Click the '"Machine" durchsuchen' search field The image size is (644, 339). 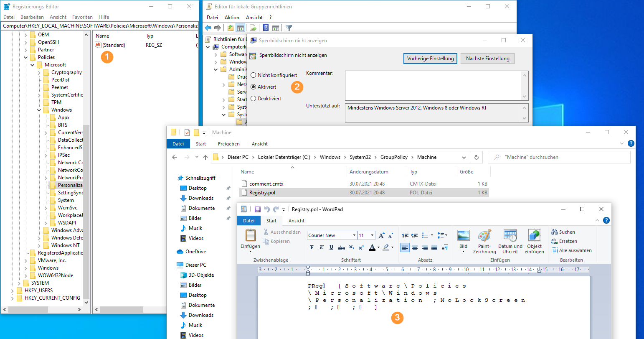pyautogui.click(x=559, y=157)
